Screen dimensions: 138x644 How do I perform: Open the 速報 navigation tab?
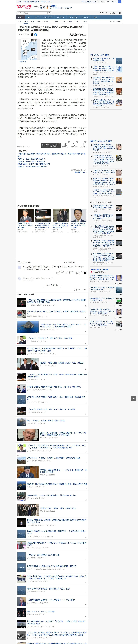pyautogui.click(x=28, y=17)
